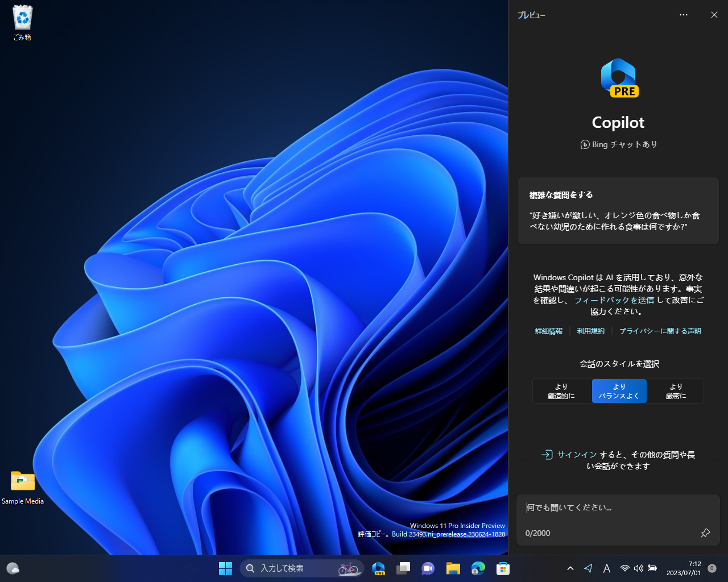Open Copilot from the taskbar
The height and width of the screenshot is (582, 728).
point(378,568)
